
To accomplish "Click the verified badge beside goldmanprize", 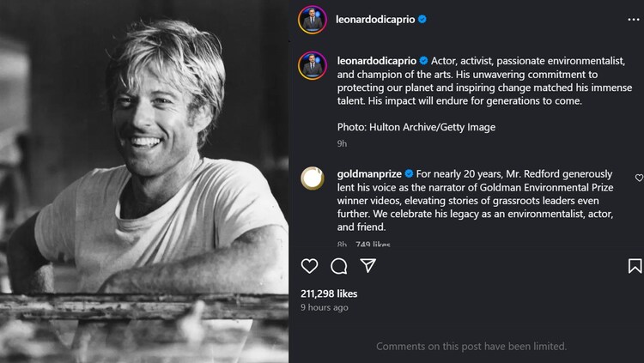I will (409, 173).
